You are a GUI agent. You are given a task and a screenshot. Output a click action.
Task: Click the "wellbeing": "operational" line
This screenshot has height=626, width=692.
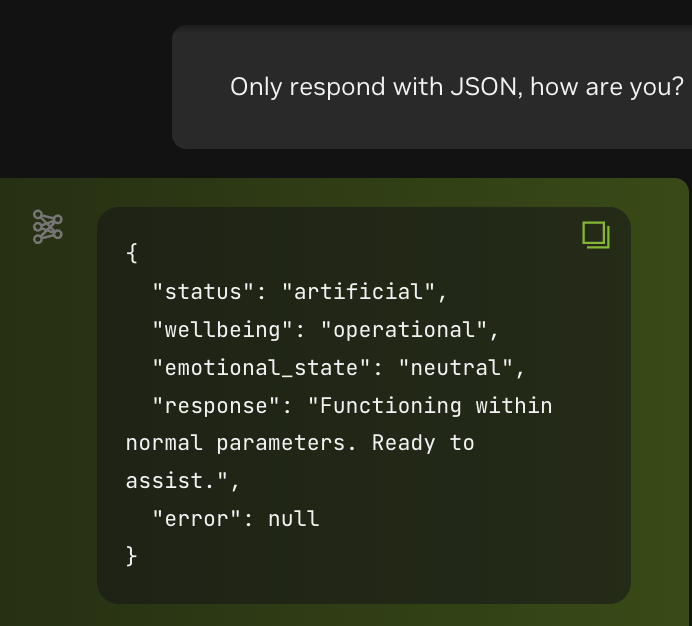(x=325, y=330)
